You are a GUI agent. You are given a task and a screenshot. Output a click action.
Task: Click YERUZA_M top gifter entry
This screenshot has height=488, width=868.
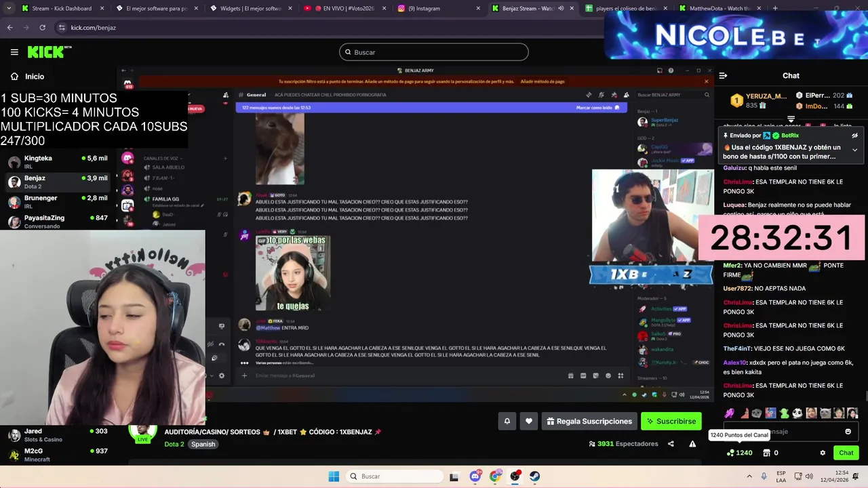[x=759, y=101]
